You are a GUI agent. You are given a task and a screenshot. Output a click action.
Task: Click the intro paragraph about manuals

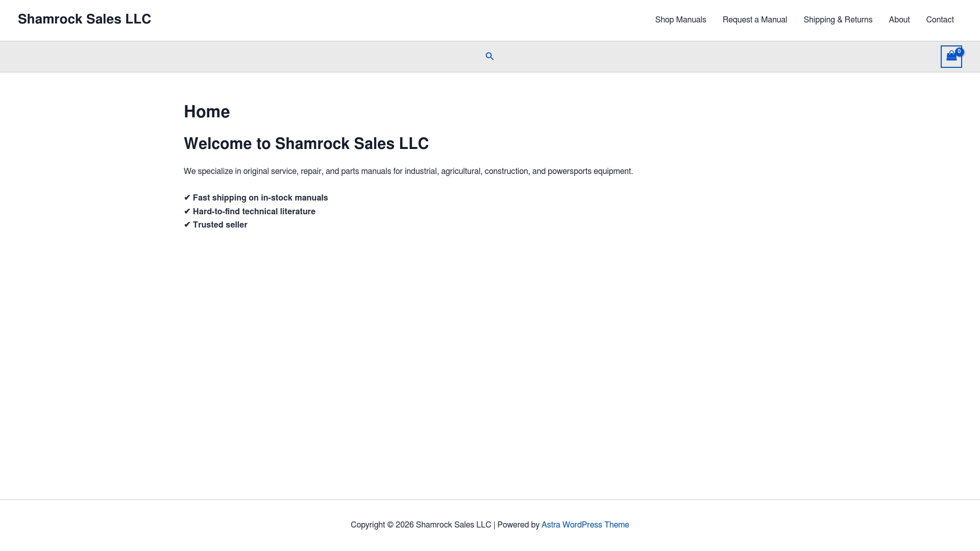(x=408, y=171)
